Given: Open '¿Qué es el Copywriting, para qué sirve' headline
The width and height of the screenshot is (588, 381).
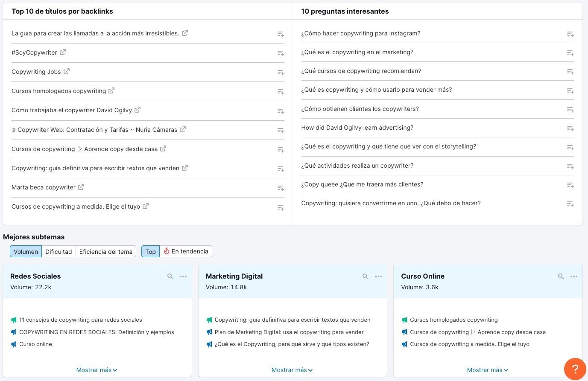Looking at the screenshot, I should point(292,344).
